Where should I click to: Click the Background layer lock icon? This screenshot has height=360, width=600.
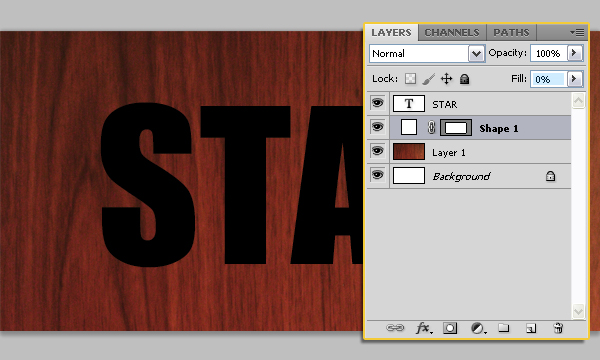550,176
